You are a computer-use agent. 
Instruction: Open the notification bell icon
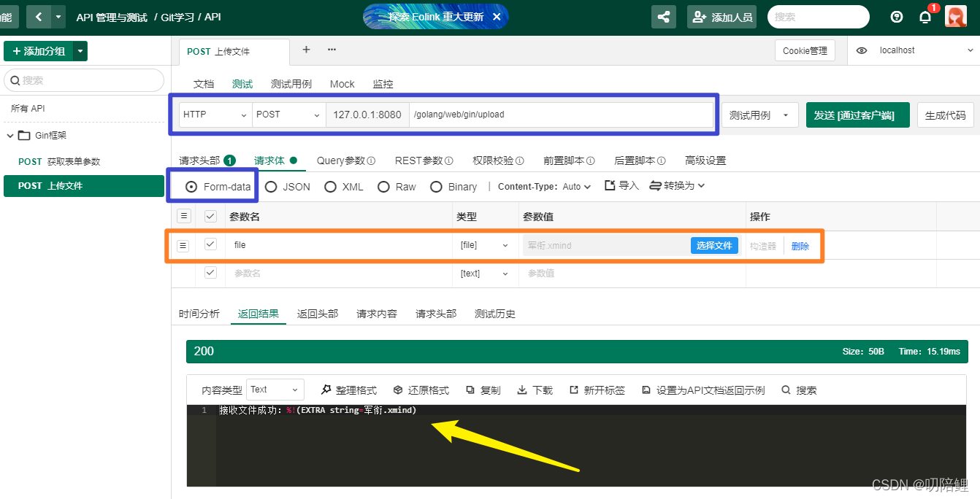pos(925,18)
